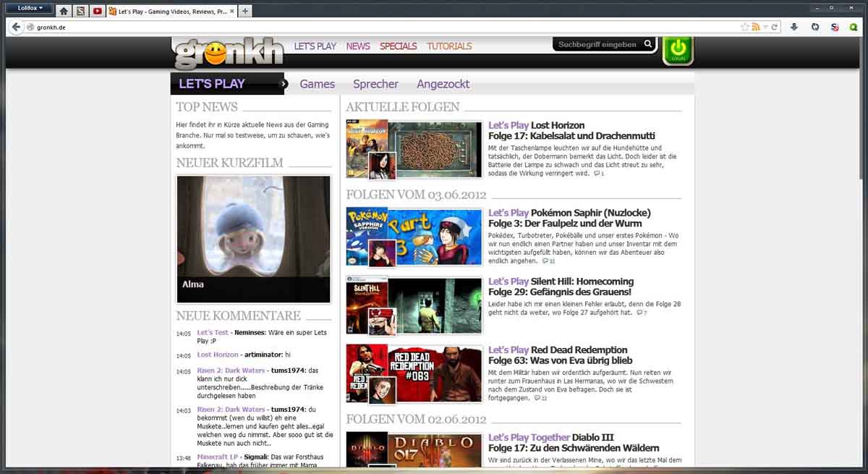
Task: Click the NoScript S toolbar icon
Action: coord(835,27)
